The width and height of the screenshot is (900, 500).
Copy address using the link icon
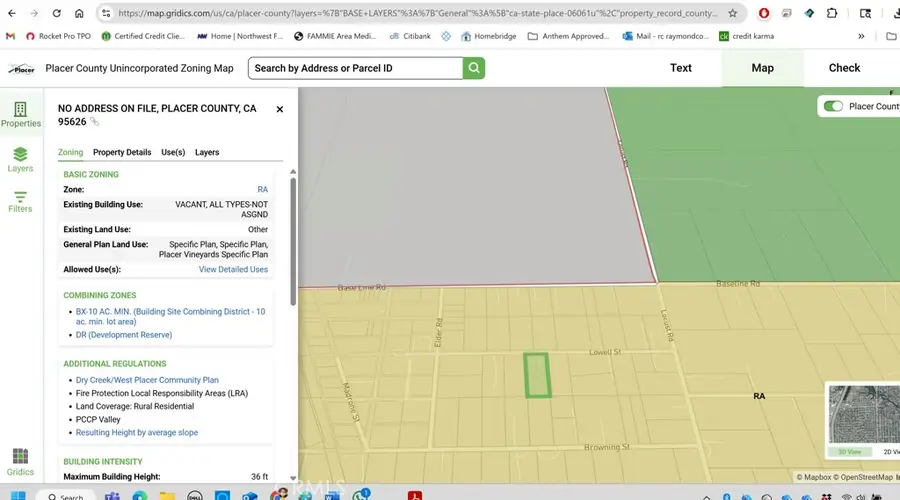(x=95, y=122)
